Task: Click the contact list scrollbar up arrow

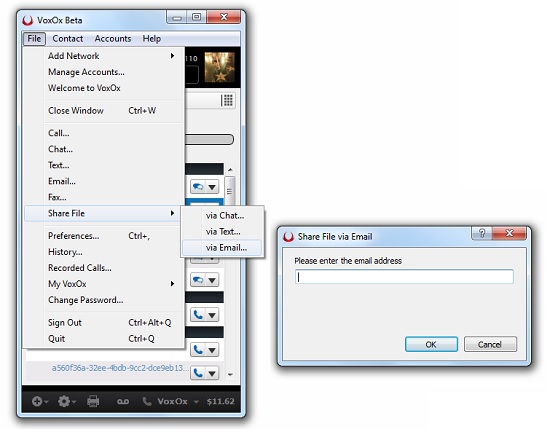Action: tap(230, 169)
